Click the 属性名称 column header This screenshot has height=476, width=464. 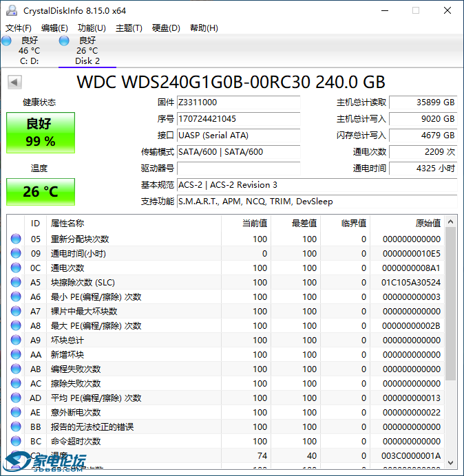[134, 224]
